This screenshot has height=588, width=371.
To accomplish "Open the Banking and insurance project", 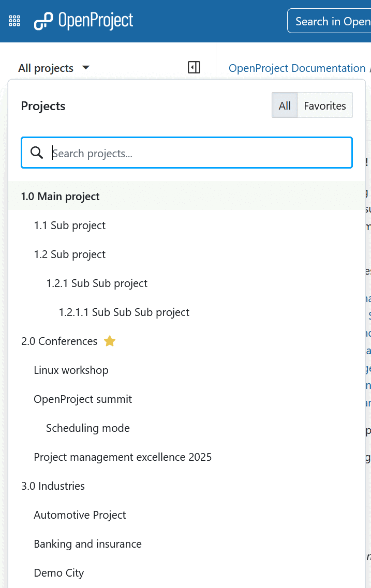I will [87, 544].
